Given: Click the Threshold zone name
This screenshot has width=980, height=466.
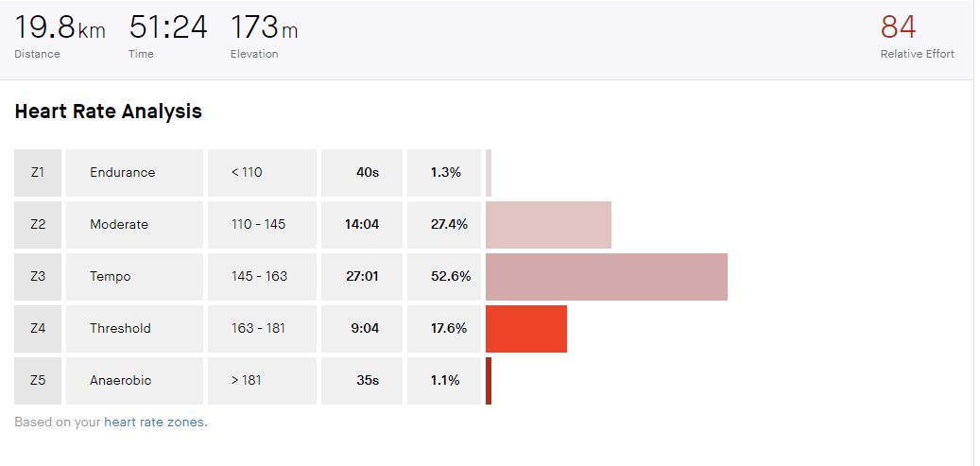Looking at the screenshot, I should [120, 329].
